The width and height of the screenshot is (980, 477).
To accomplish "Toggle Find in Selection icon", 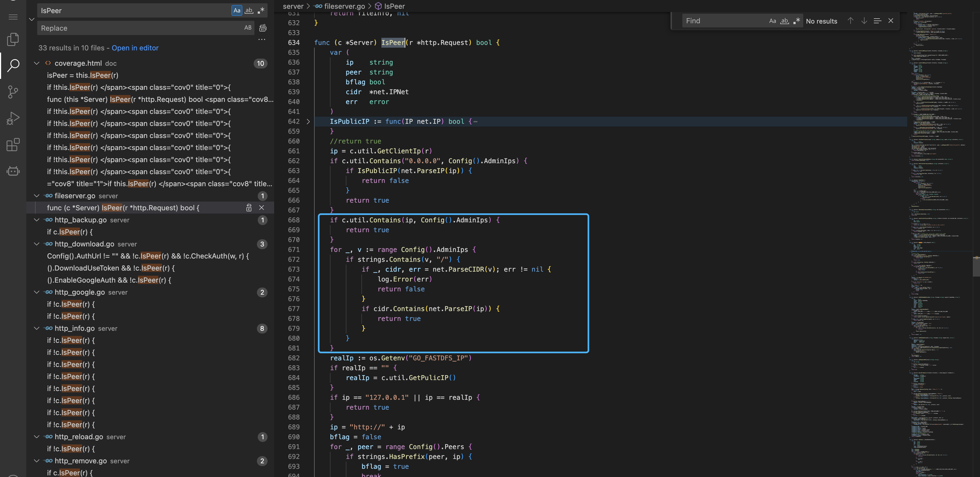I will coord(877,21).
